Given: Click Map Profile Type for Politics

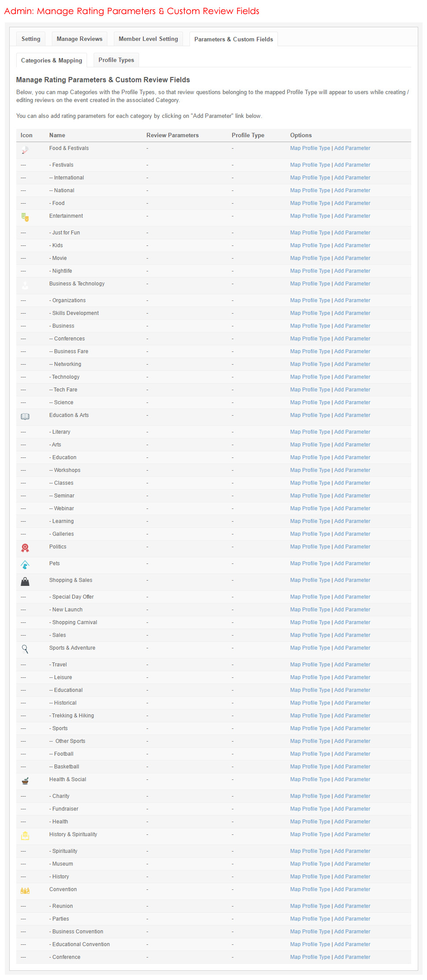Looking at the screenshot, I should click(x=310, y=547).
